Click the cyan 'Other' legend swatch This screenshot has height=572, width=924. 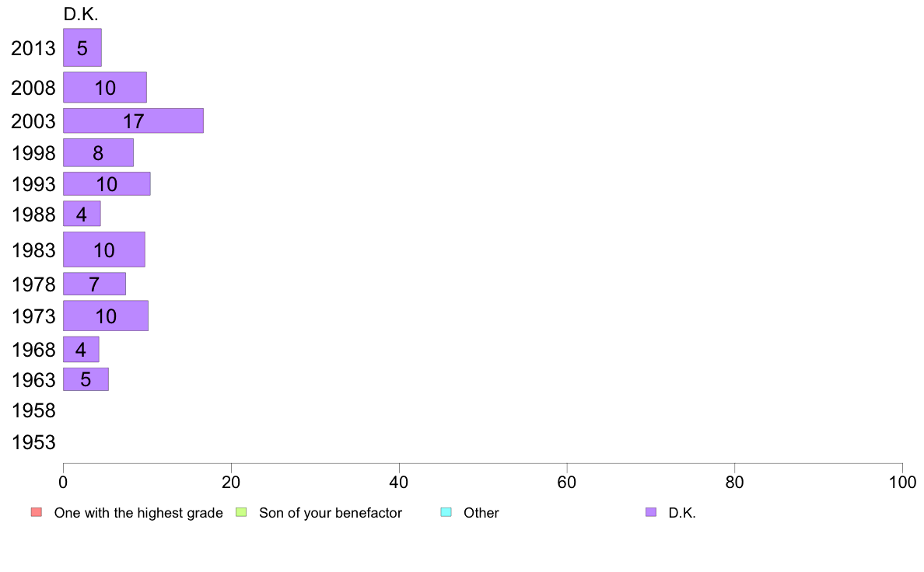[x=446, y=512]
